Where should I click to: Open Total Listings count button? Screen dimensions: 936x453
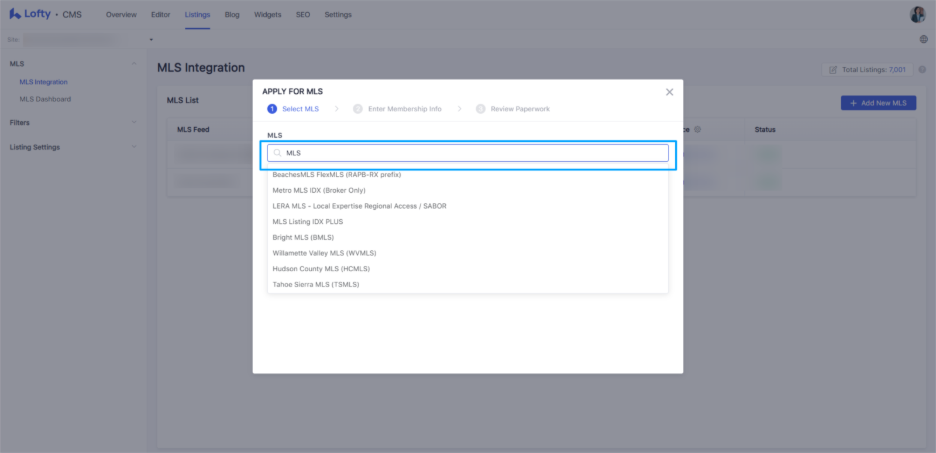click(x=867, y=70)
